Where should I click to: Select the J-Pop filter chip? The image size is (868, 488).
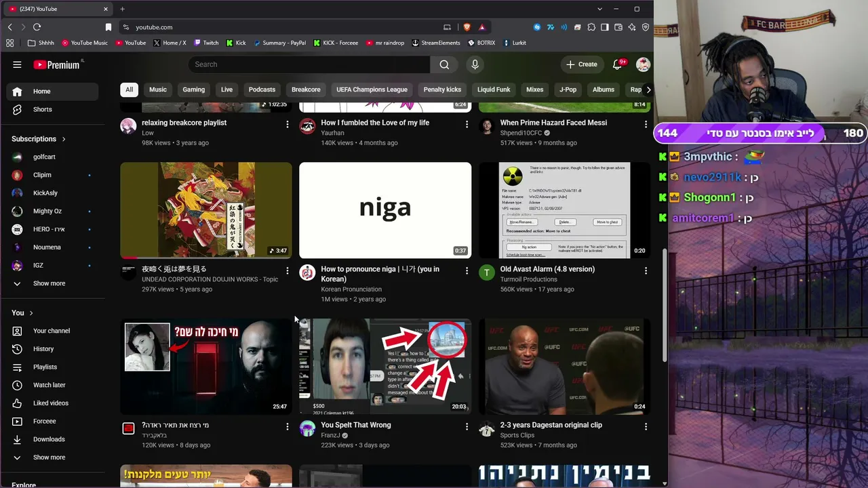pyautogui.click(x=568, y=89)
